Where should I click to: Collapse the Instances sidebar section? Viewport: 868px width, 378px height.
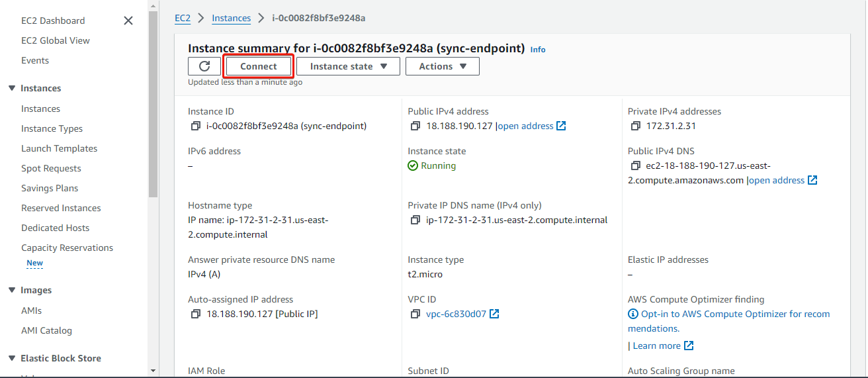tap(11, 88)
